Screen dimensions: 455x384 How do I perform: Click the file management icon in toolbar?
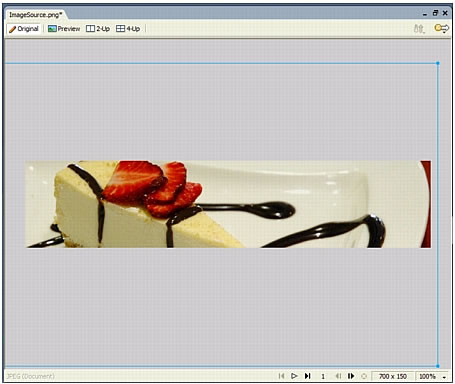point(419,29)
